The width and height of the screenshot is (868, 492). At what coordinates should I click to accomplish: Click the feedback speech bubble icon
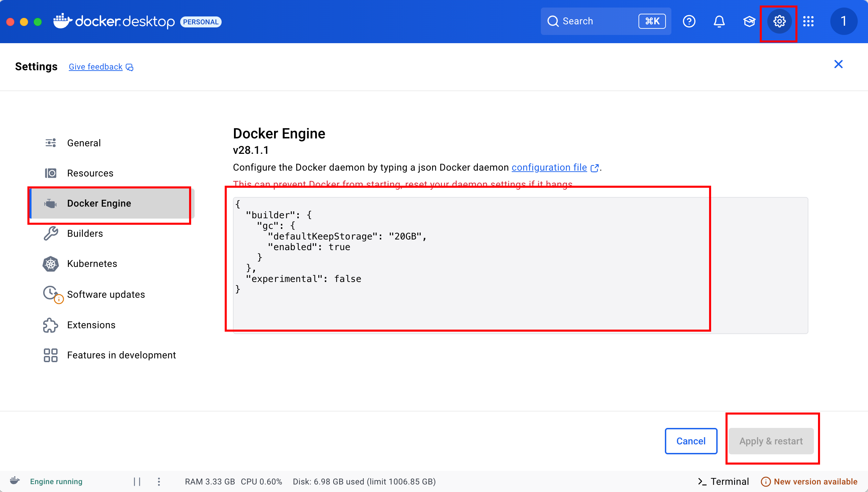pyautogui.click(x=129, y=67)
